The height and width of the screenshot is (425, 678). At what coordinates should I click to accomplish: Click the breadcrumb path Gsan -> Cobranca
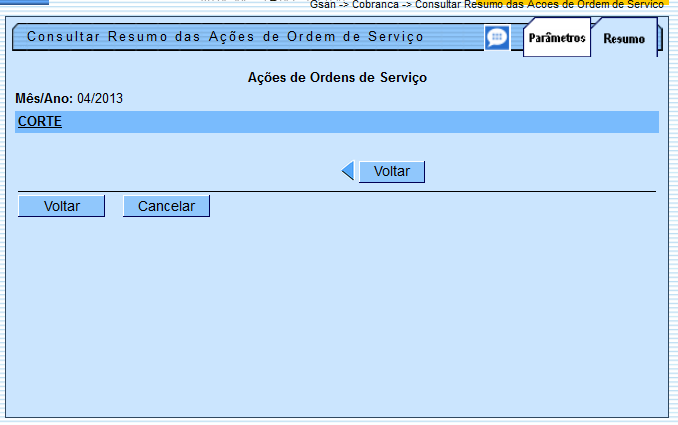pyautogui.click(x=355, y=5)
